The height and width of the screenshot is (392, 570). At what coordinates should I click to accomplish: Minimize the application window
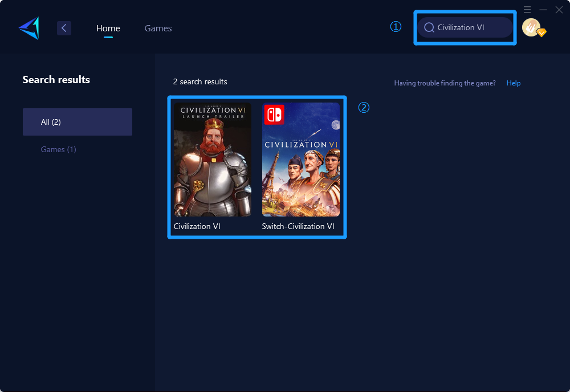[x=543, y=10]
